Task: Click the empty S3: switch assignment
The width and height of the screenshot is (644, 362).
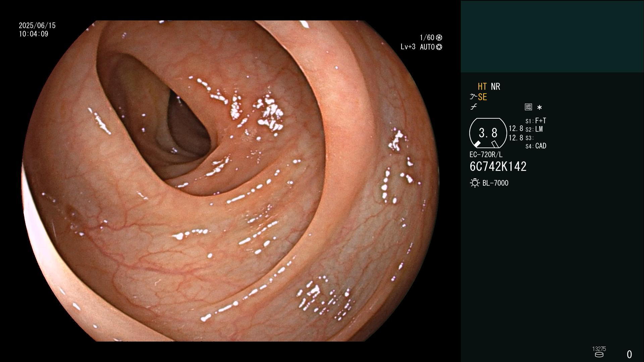Action: click(x=529, y=138)
